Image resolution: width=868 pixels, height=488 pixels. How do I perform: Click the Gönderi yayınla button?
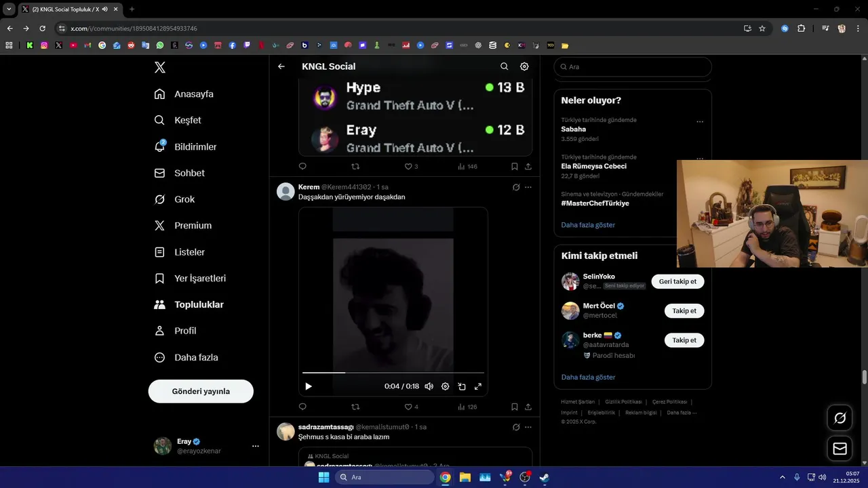click(201, 391)
